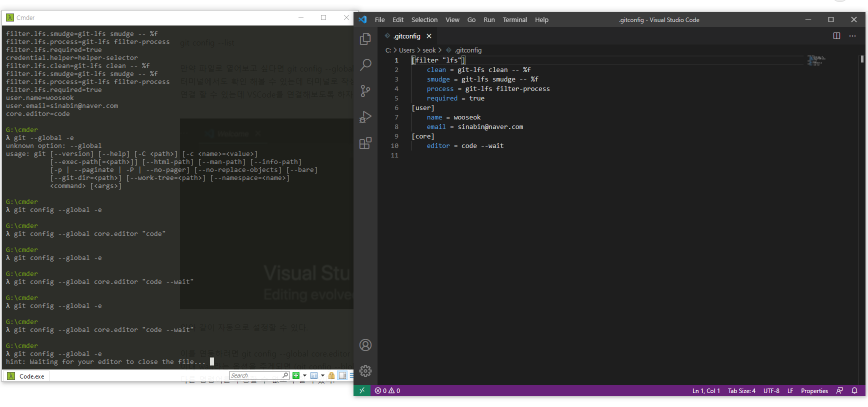The height and width of the screenshot is (407, 868).
Task: Open the Explorer view in VS Code
Action: [x=365, y=39]
